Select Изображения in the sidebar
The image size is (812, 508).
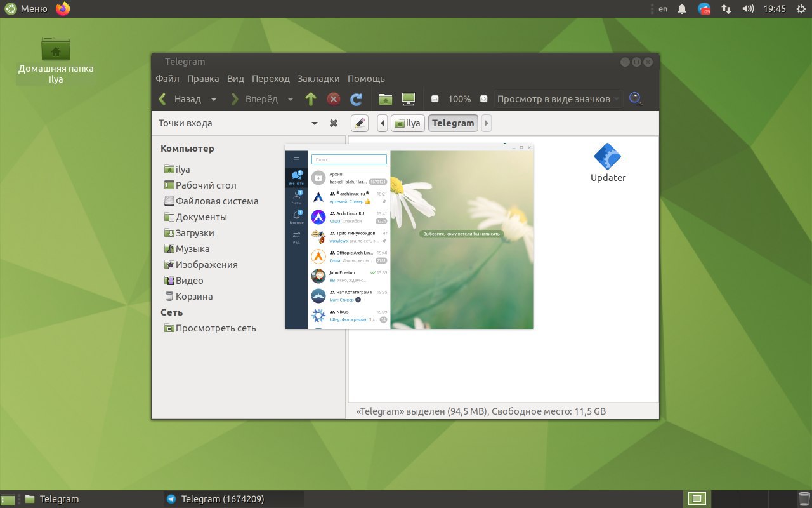200,265
